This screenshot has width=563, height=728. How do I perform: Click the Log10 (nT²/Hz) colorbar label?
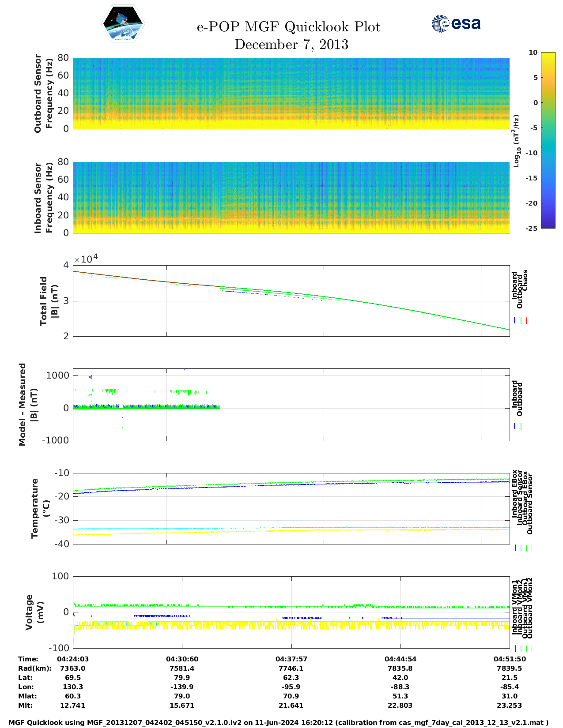pos(516,141)
